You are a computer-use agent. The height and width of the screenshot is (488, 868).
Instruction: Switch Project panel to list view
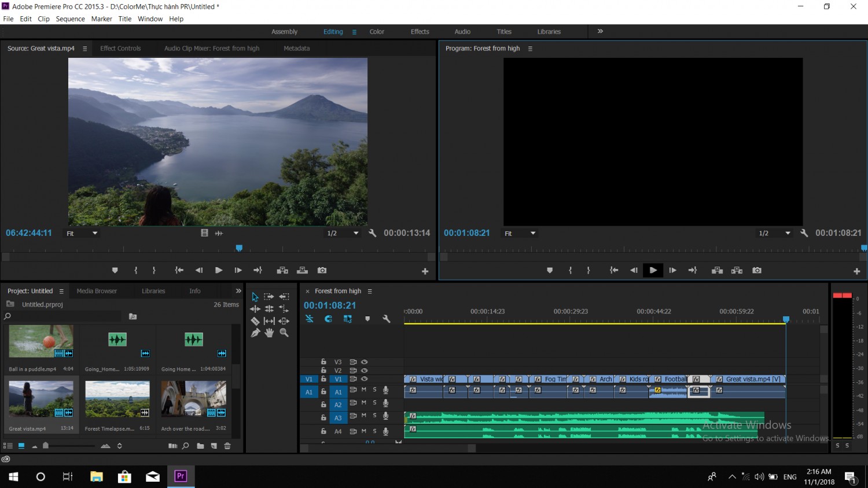[8, 446]
